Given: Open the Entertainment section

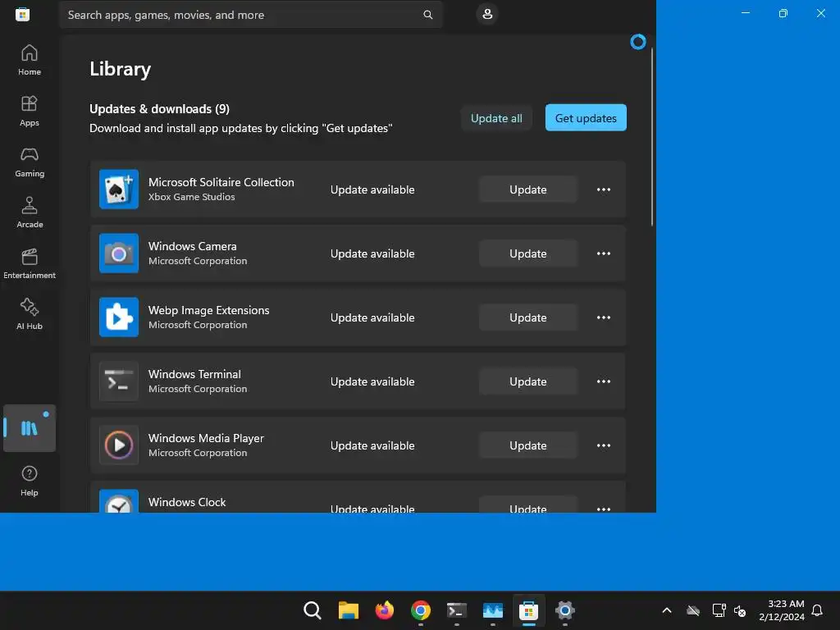Looking at the screenshot, I should 30,263.
